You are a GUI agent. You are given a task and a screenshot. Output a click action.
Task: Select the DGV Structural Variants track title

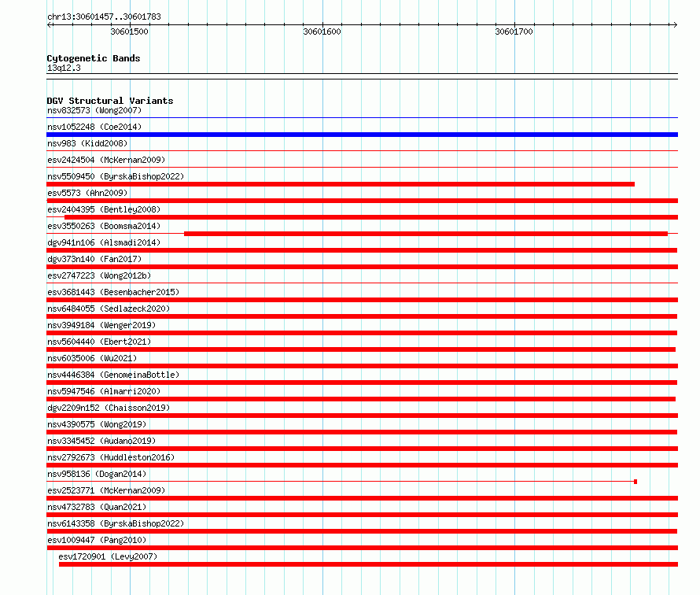(110, 101)
